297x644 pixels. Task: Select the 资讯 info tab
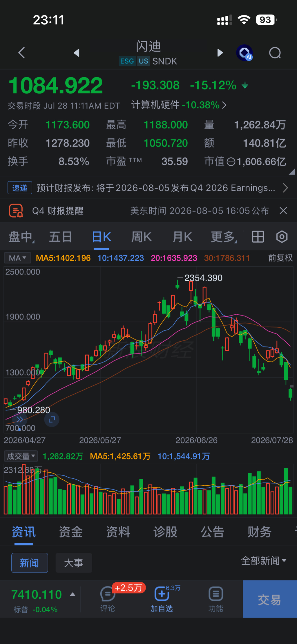(24, 532)
